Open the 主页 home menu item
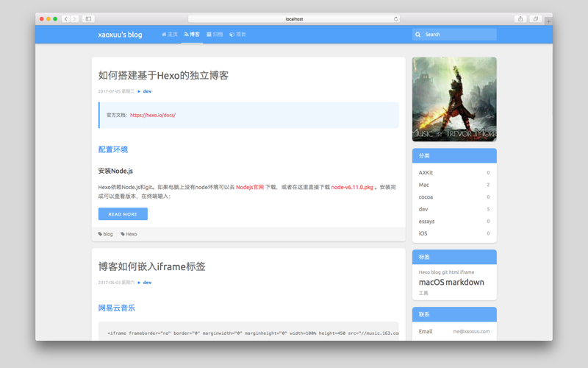The image size is (588, 368). 170,34
